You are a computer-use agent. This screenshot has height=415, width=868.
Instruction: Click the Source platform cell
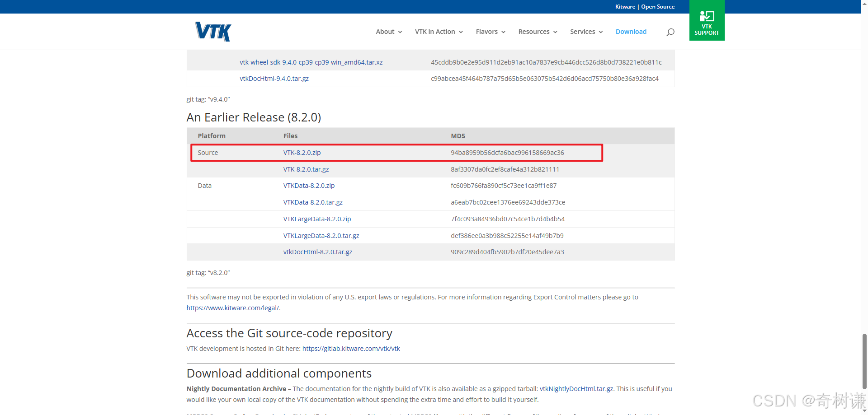pos(208,153)
